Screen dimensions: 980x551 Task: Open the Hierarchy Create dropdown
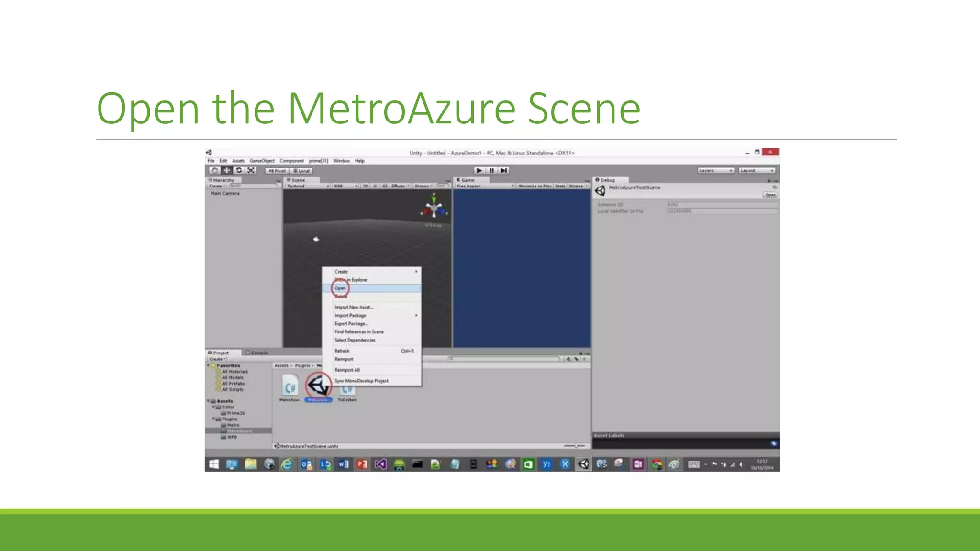coord(217,186)
